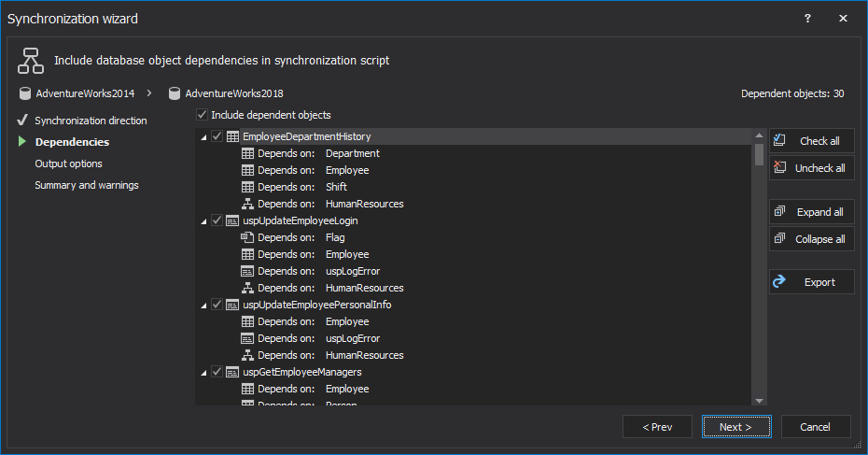The image size is (868, 455).
Task: Click the Collapse all icon
Action: 780,239
